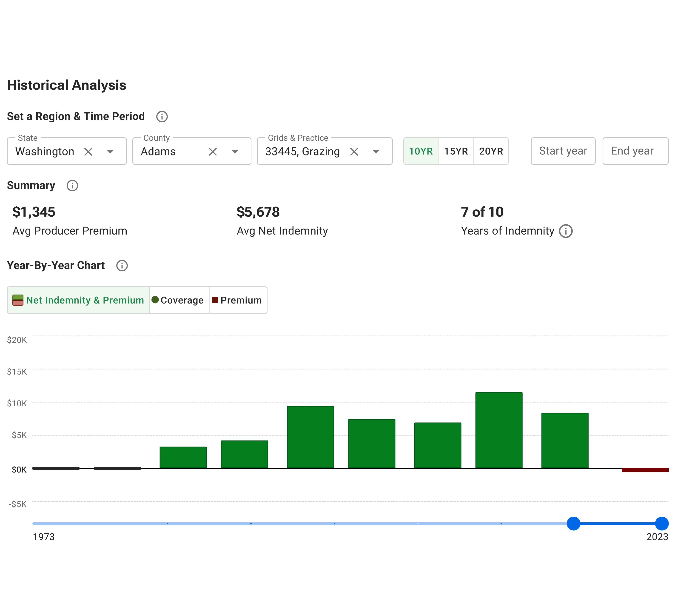Expand the County dropdown arrow

coord(235,152)
